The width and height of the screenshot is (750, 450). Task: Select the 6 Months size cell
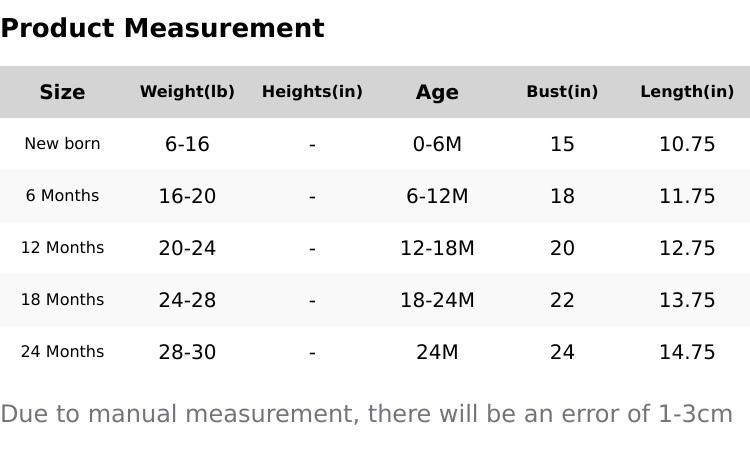62,196
